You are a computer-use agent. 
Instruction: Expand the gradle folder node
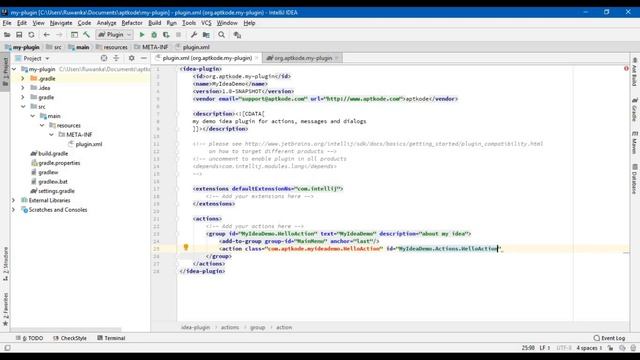click(x=23, y=97)
